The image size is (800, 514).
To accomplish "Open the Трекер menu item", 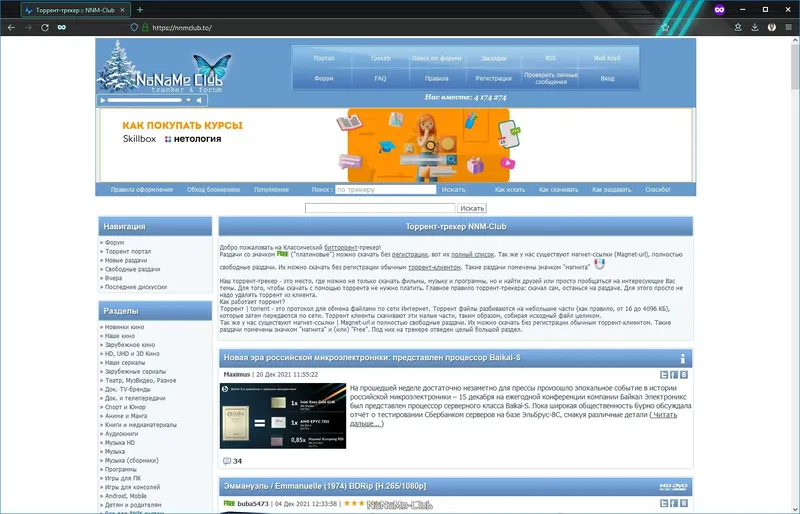I will pyautogui.click(x=380, y=58).
